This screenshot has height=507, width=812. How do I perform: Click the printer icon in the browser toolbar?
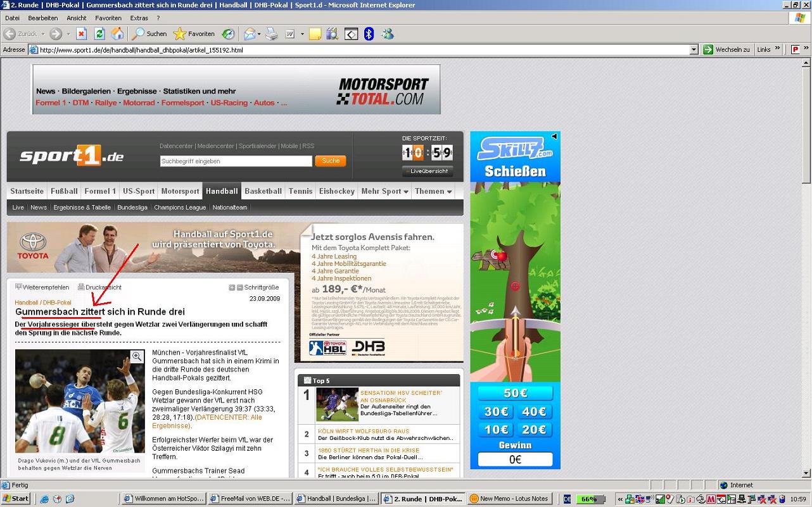272,34
